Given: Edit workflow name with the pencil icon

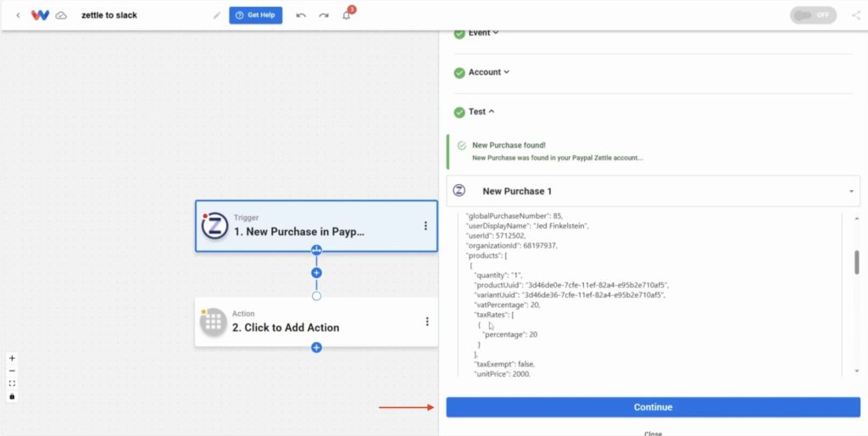Looking at the screenshot, I should (216, 15).
